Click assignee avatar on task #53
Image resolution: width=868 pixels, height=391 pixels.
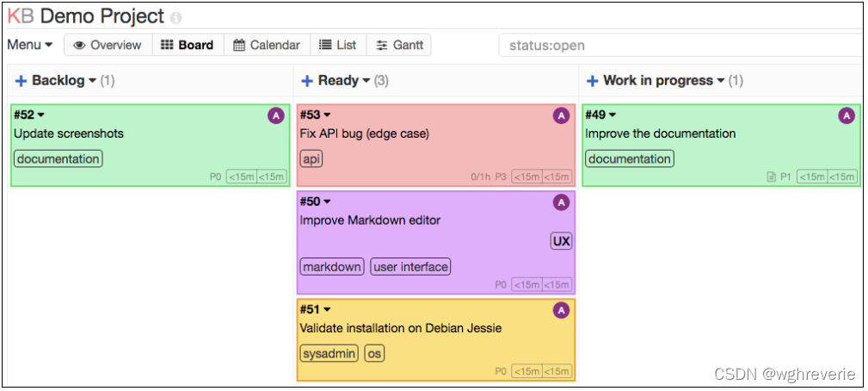tap(562, 115)
